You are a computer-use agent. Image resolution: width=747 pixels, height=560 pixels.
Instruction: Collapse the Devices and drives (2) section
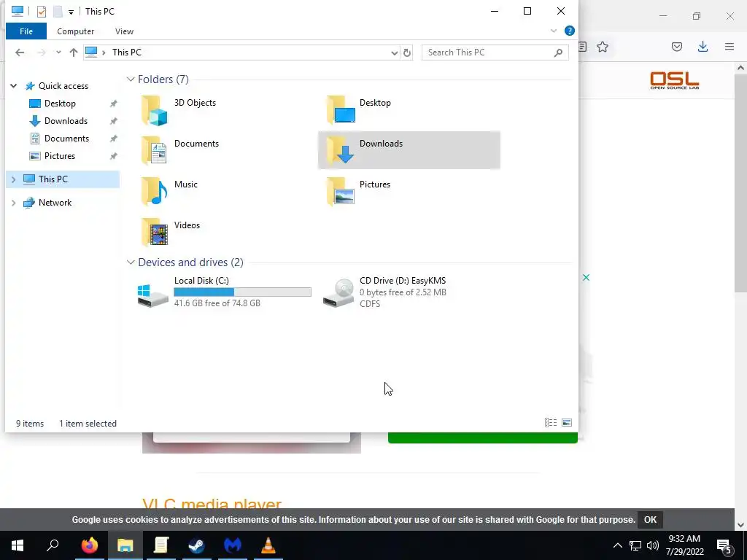(131, 262)
